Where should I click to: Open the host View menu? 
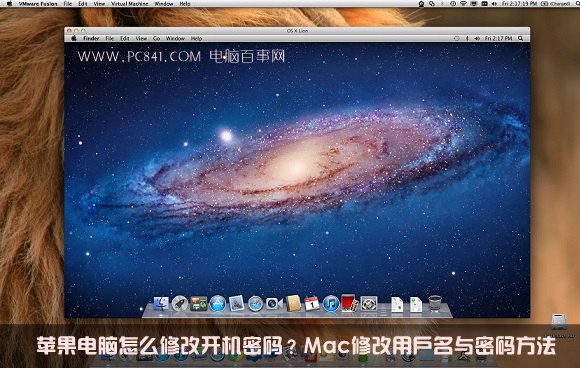99,4
